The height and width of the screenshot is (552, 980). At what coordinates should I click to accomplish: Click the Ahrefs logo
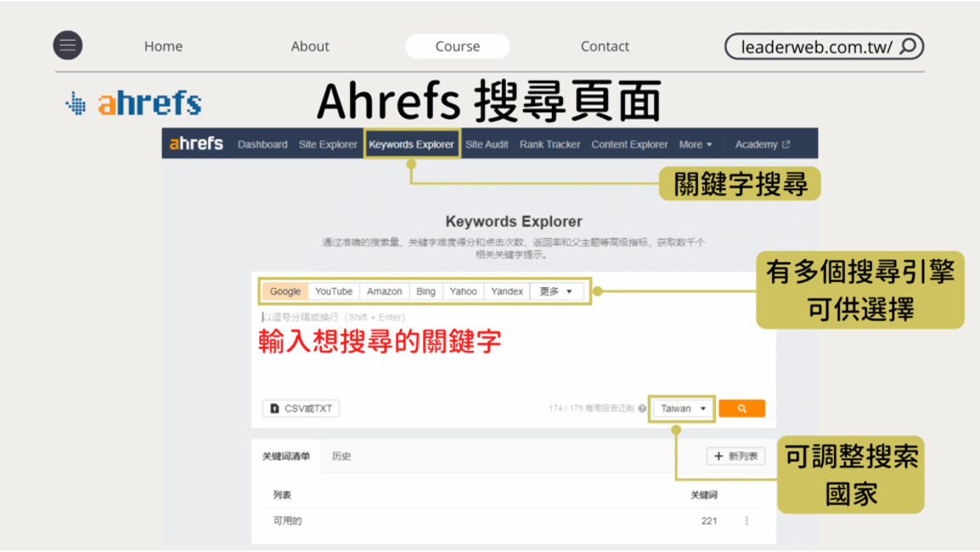click(x=132, y=104)
